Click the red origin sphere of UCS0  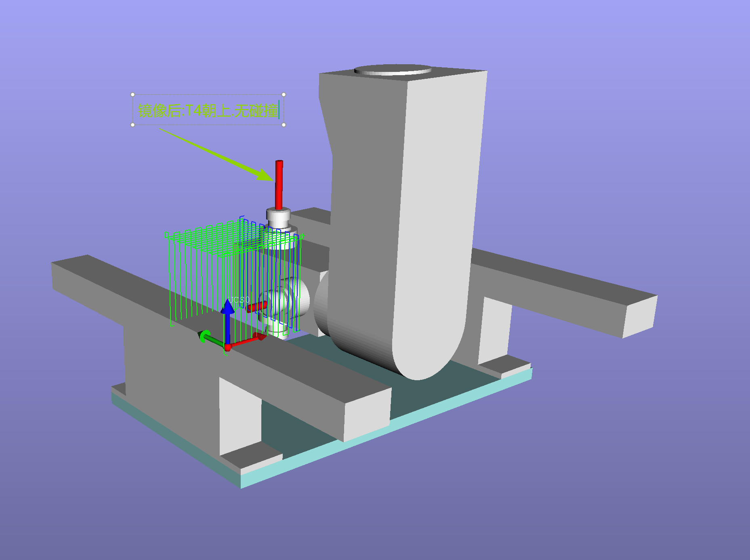coord(228,347)
